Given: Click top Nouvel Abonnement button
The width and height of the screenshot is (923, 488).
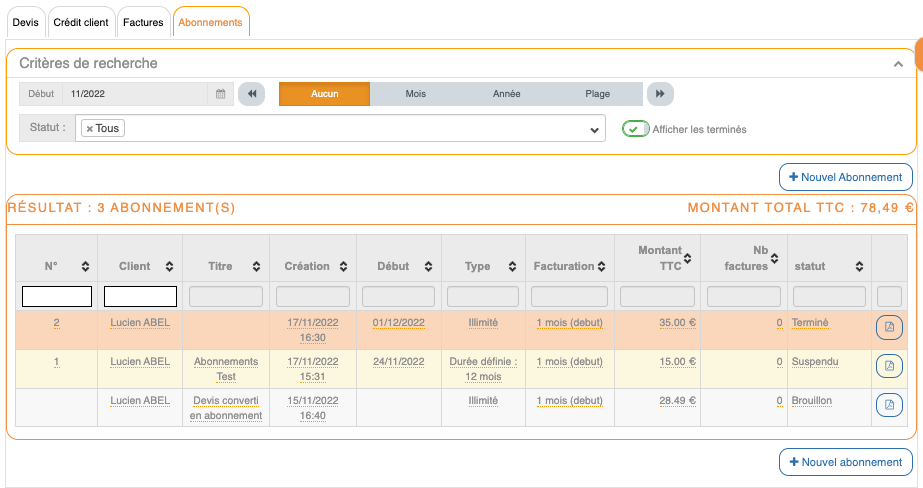Looking at the screenshot, I should click(845, 177).
